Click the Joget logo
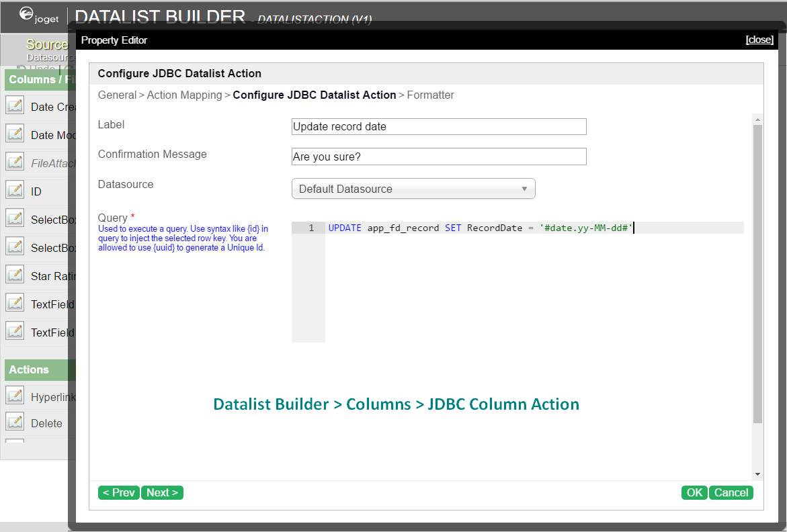This screenshot has width=787, height=532. click(x=39, y=16)
